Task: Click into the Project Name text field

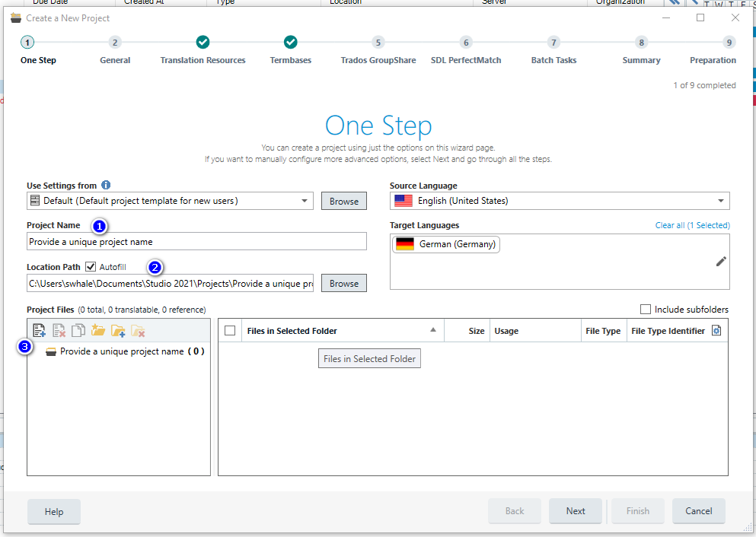Action: [196, 242]
